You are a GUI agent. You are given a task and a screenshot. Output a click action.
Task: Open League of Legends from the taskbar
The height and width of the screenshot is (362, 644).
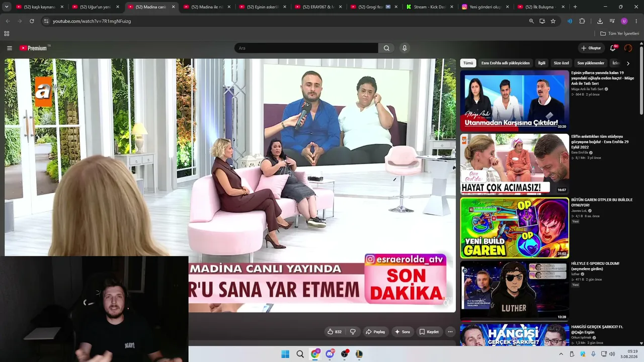(359, 354)
